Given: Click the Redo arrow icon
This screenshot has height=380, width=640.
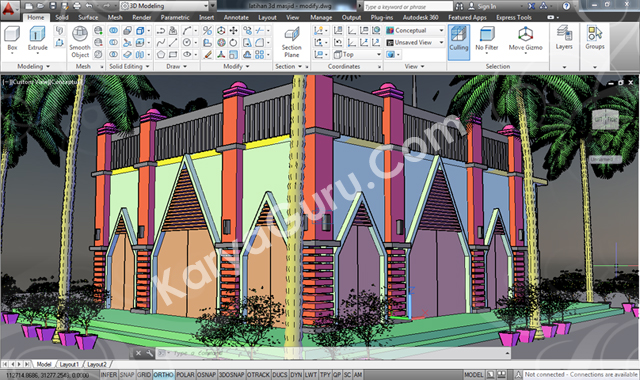Looking at the screenshot, I should (106, 6).
